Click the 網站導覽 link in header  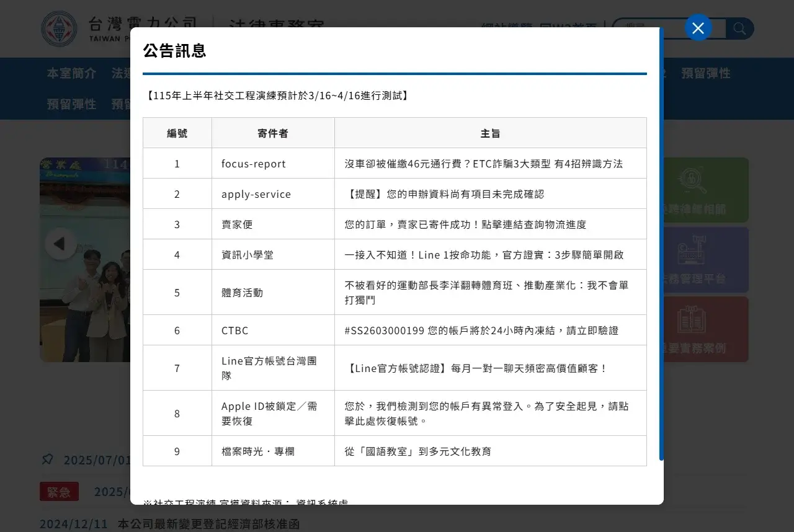(x=506, y=27)
